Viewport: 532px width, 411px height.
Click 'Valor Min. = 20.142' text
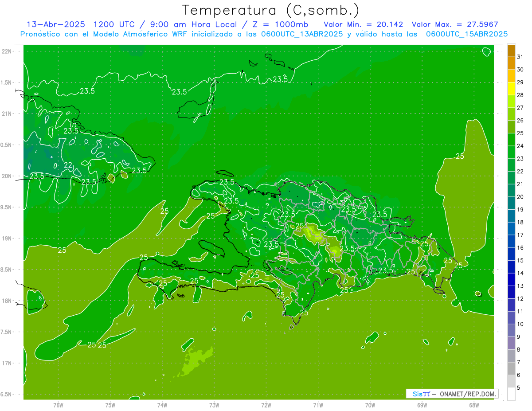(x=364, y=24)
